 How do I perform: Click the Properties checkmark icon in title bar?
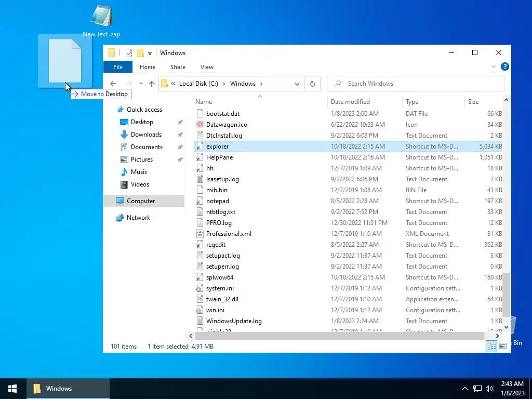pyautogui.click(x=129, y=53)
